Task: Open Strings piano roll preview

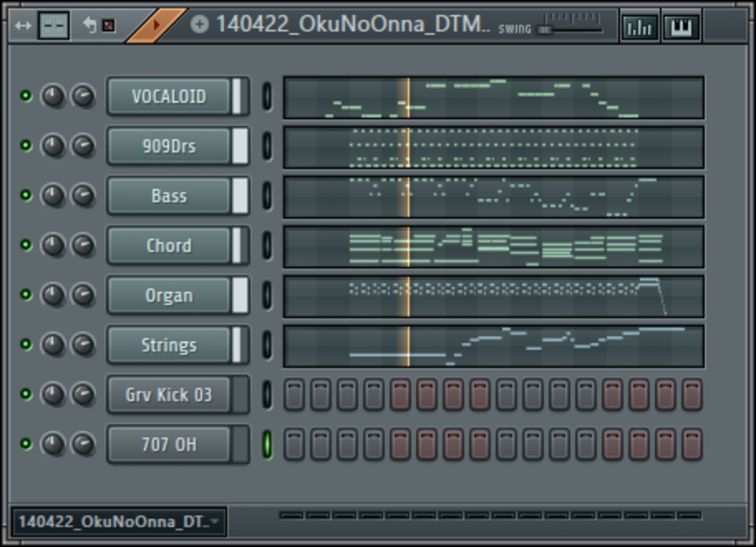Action: [493, 346]
